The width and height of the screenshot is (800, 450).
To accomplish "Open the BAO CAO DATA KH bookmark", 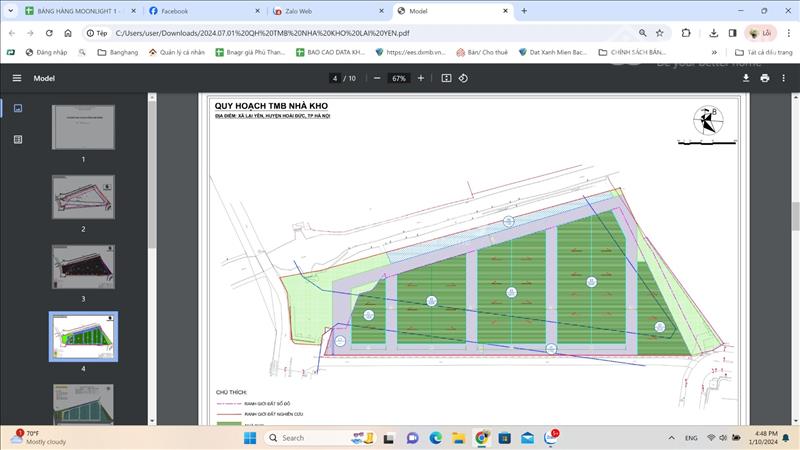I will 330,52.
